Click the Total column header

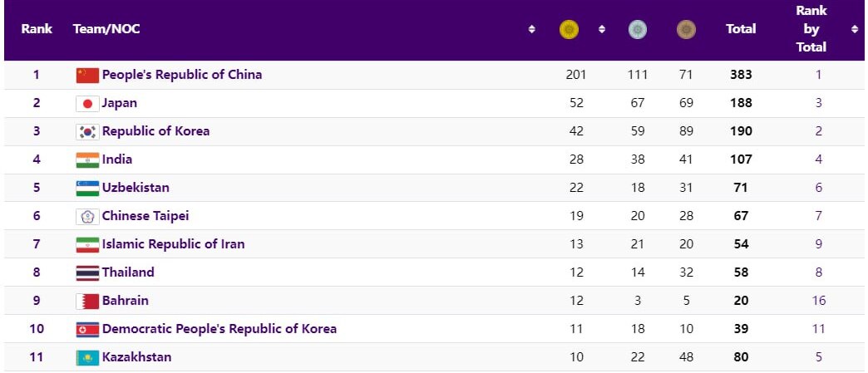741,29
